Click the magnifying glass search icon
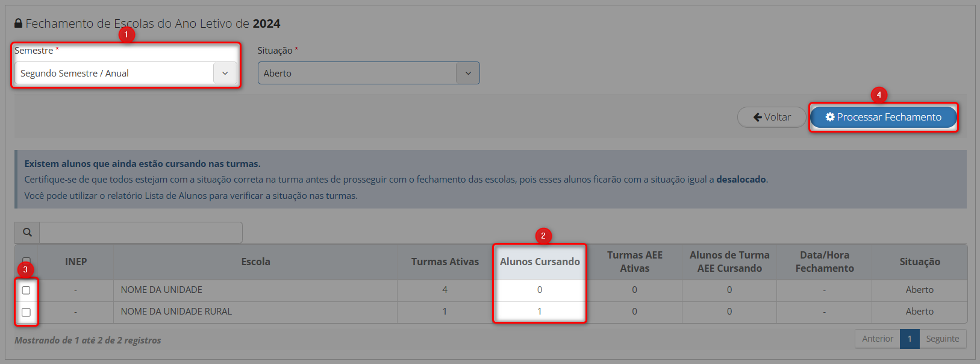The image size is (980, 364). [27, 233]
